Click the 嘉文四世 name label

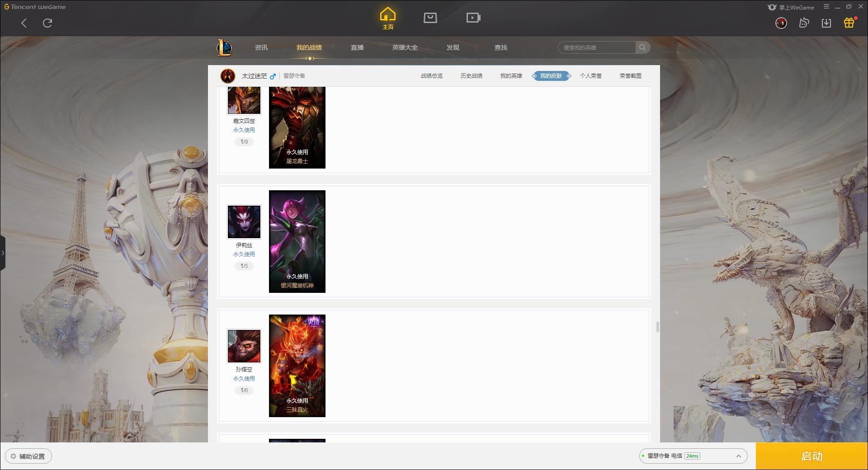[x=244, y=121]
